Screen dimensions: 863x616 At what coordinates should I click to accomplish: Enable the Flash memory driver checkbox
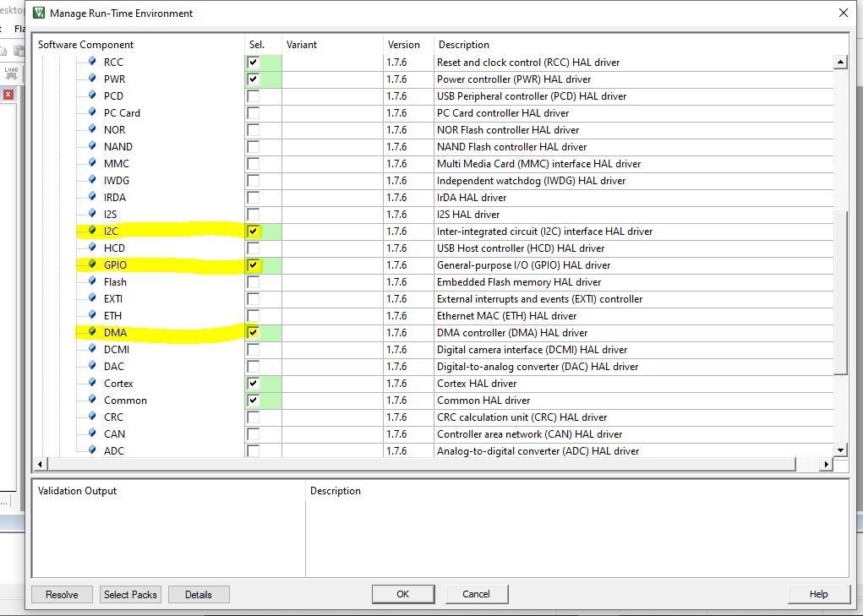tap(254, 282)
